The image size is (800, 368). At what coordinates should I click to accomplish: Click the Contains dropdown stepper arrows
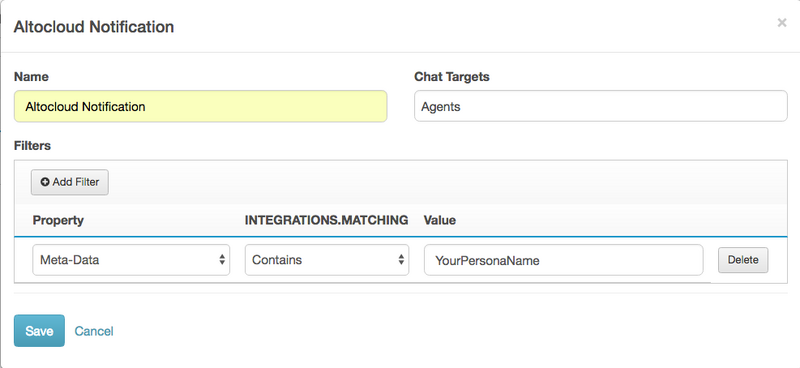click(x=401, y=260)
